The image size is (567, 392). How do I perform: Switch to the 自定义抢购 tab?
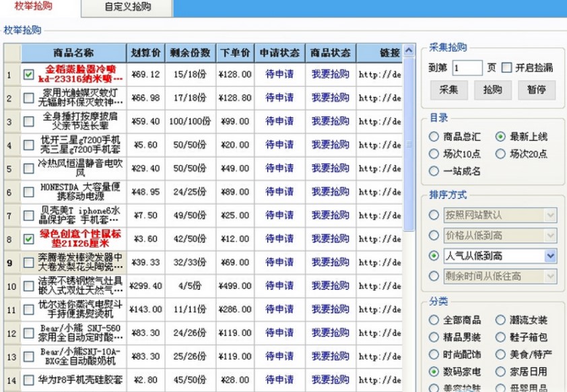(x=127, y=7)
